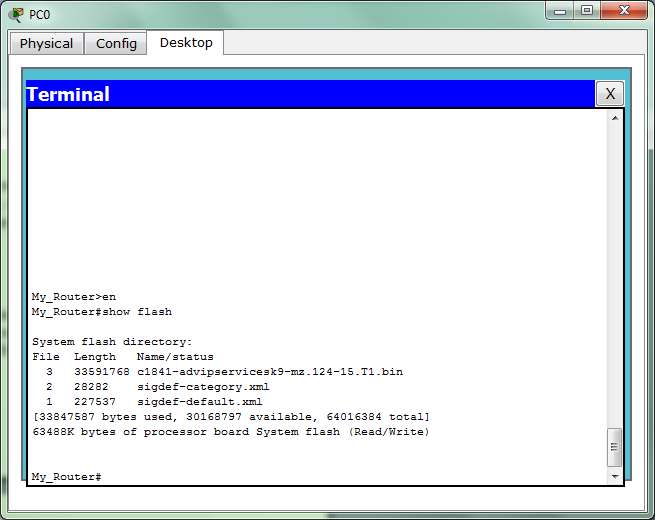Click the length value 33591768

pyautogui.click(x=102, y=372)
